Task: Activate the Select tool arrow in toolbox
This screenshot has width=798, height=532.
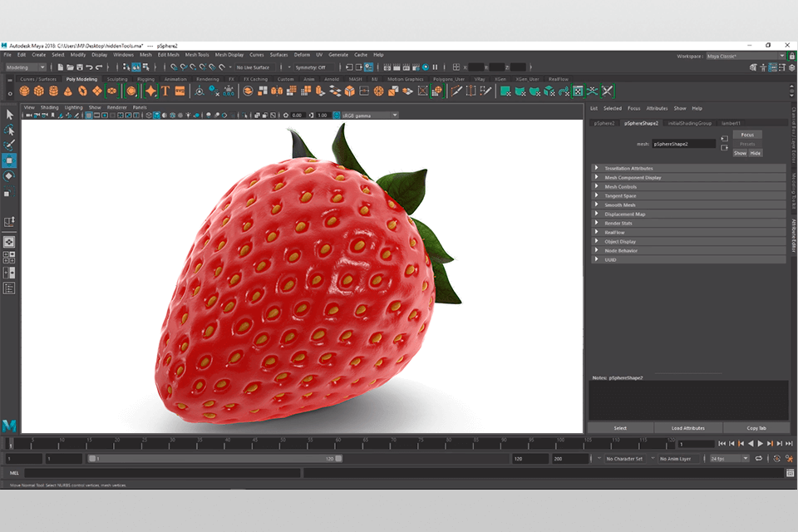Action: [9, 114]
